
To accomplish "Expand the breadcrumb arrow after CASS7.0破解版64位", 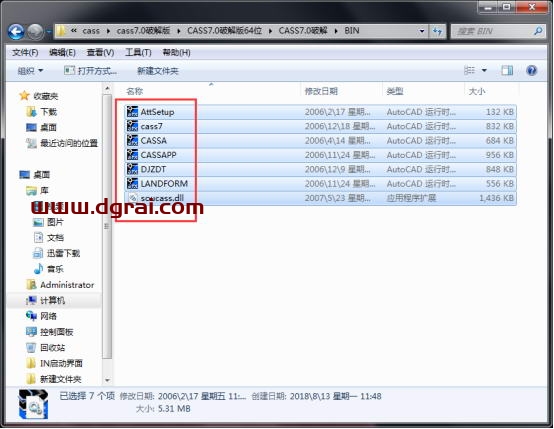I will point(270,31).
